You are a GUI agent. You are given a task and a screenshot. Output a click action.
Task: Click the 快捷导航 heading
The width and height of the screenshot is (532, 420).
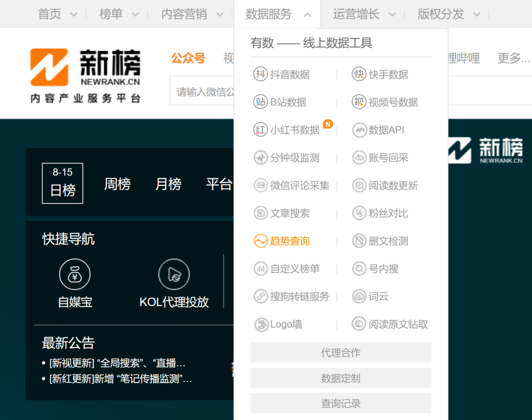68,239
